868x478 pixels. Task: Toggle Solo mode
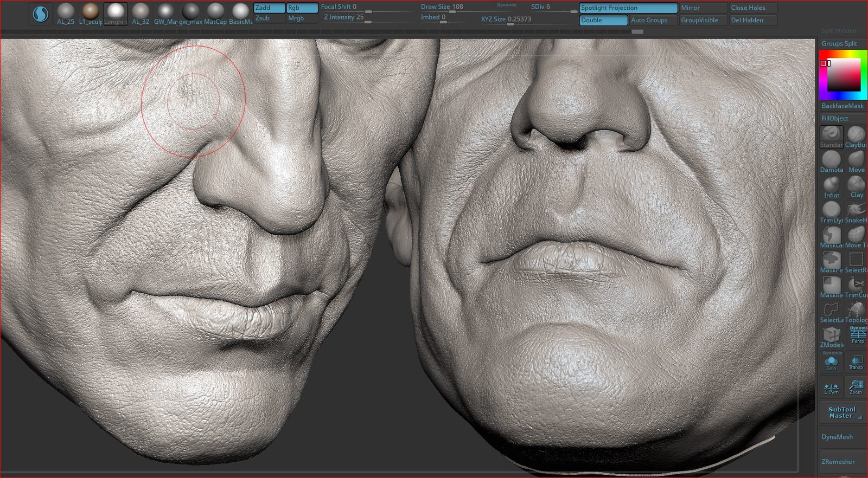tap(831, 363)
